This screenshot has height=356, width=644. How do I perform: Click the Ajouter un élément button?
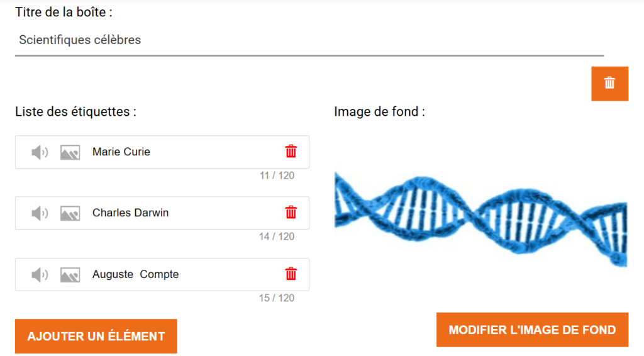[96, 337]
